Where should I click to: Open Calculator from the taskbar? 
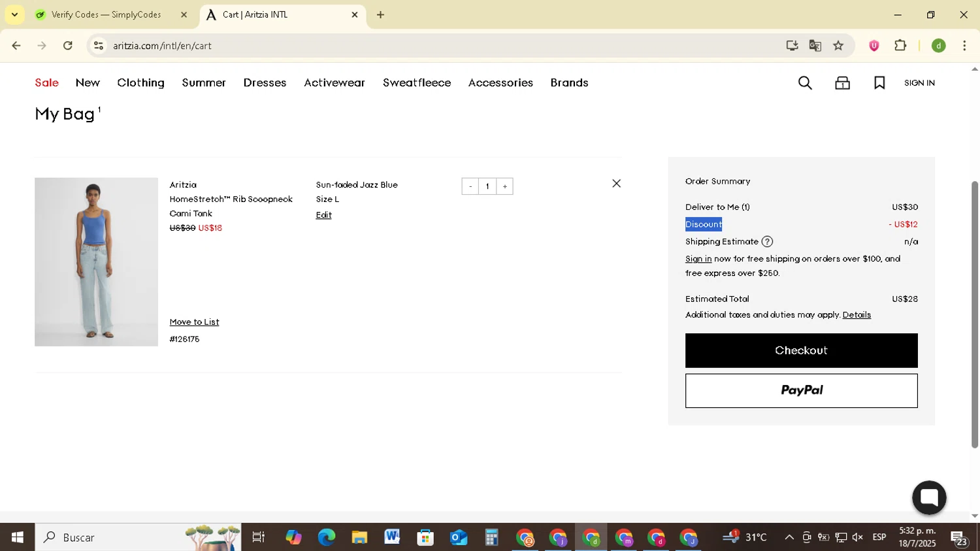(491, 537)
